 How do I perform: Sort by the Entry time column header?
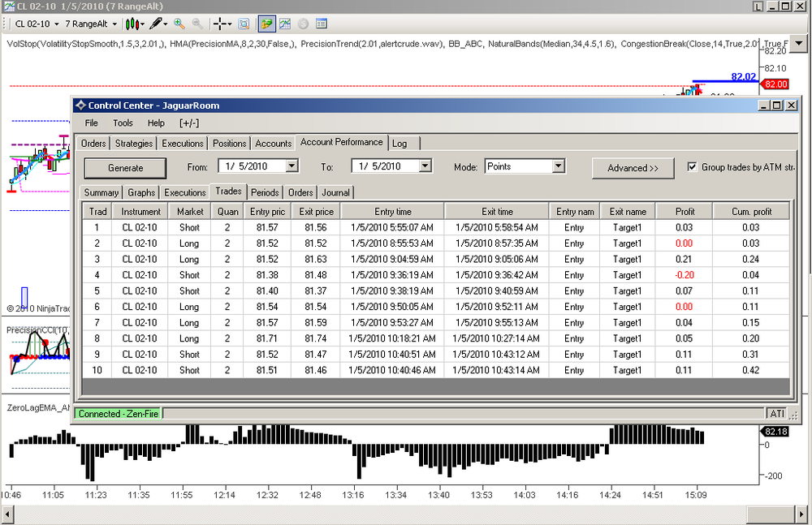tap(392, 211)
